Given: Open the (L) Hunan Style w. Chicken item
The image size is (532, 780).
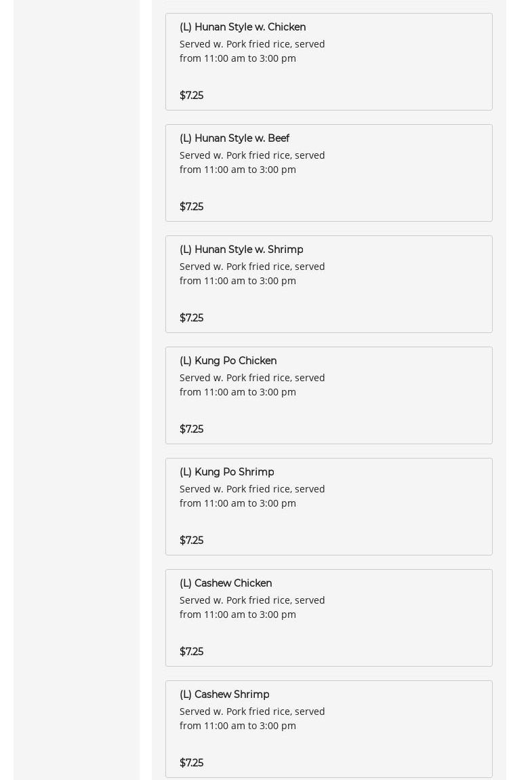Looking at the screenshot, I should point(243,27).
